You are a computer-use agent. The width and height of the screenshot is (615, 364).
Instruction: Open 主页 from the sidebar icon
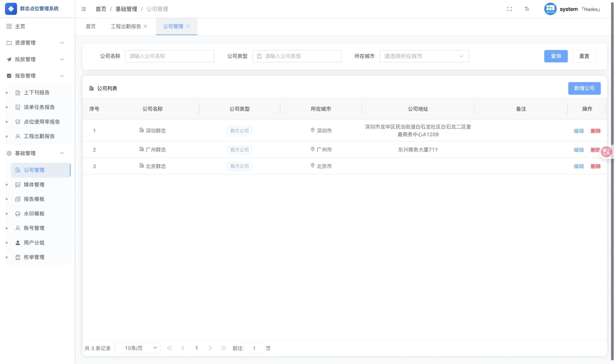coord(9,26)
